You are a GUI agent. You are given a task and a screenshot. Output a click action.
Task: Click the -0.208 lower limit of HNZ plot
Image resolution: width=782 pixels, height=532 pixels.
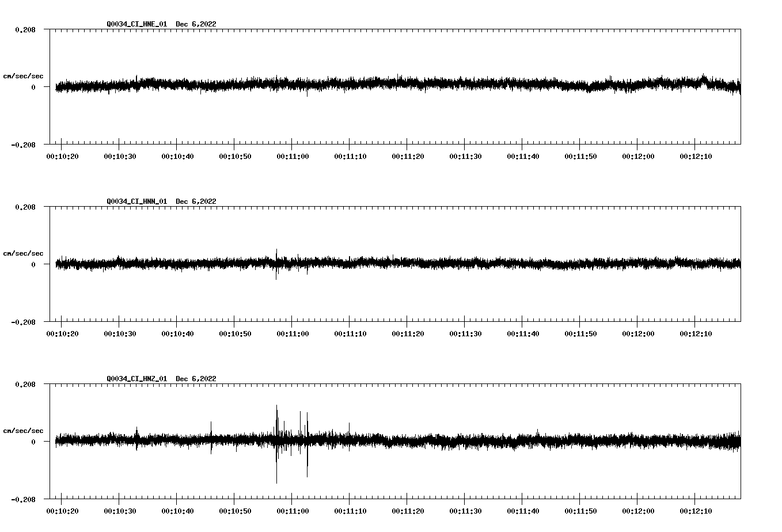(x=23, y=499)
